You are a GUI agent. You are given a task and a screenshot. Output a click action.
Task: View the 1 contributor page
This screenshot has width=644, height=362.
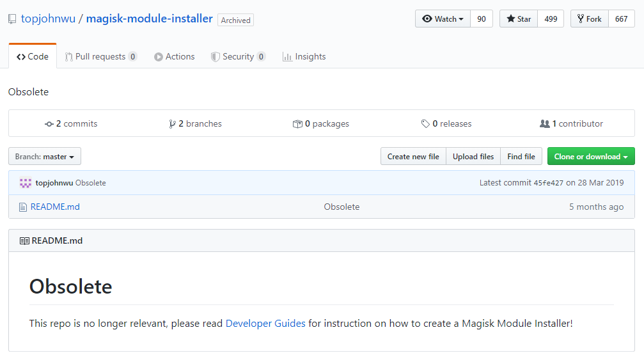click(x=571, y=123)
